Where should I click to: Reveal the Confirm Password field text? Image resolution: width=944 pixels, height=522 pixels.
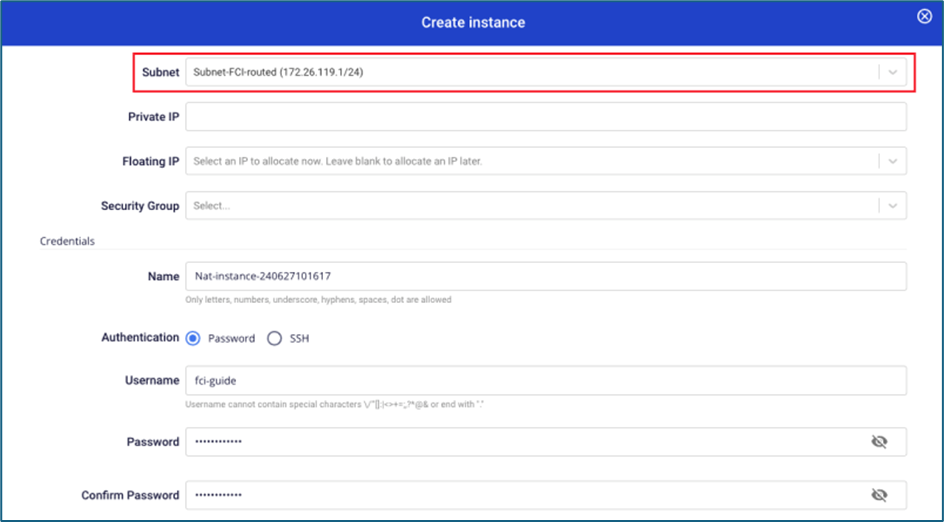pyautogui.click(x=879, y=495)
